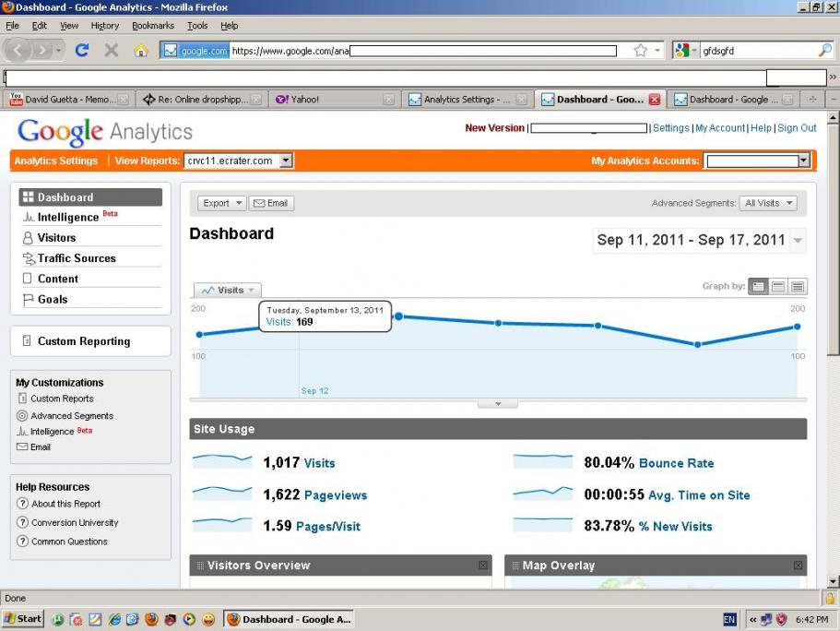Image resolution: width=840 pixels, height=631 pixels.
Task: Bookmark this page with the star icon
Action: [640, 51]
